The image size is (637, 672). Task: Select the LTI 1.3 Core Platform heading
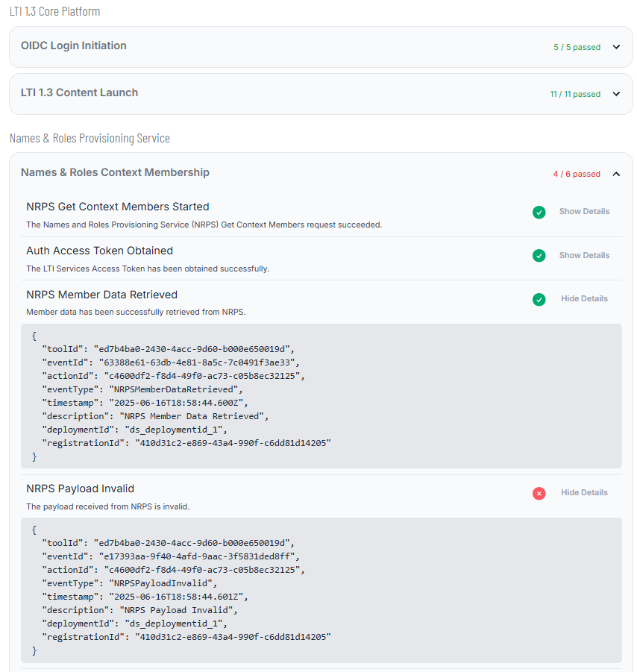[x=54, y=11]
